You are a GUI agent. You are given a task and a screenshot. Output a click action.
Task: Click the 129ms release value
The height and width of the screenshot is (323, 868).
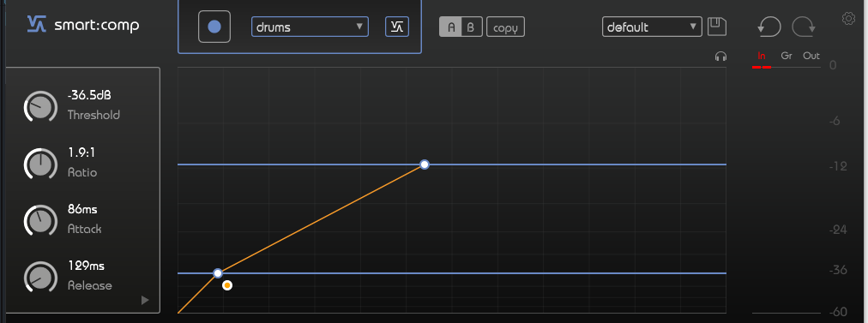86,266
